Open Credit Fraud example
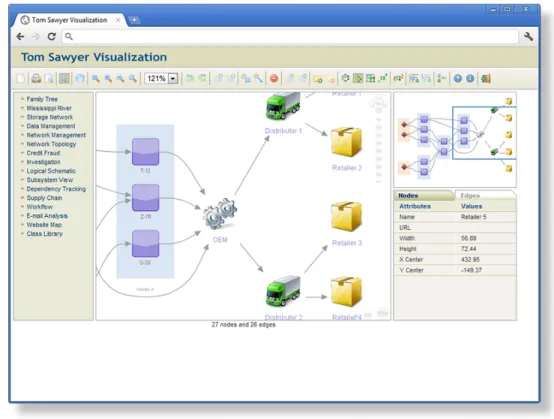The height and width of the screenshot is (419, 554). tap(43, 153)
